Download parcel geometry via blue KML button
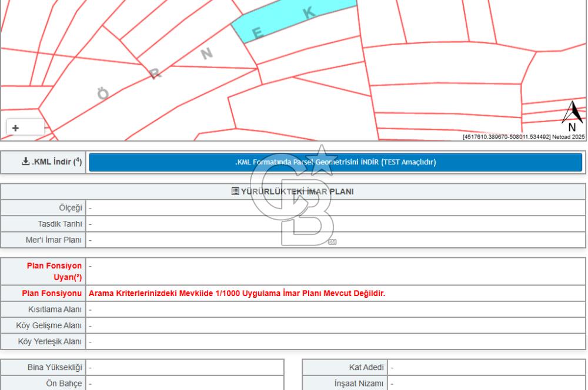 click(335, 162)
